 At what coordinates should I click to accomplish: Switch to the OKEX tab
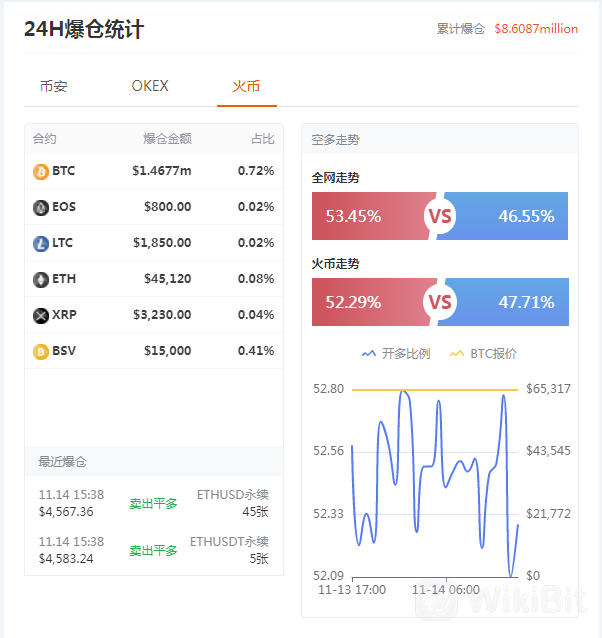[x=150, y=86]
